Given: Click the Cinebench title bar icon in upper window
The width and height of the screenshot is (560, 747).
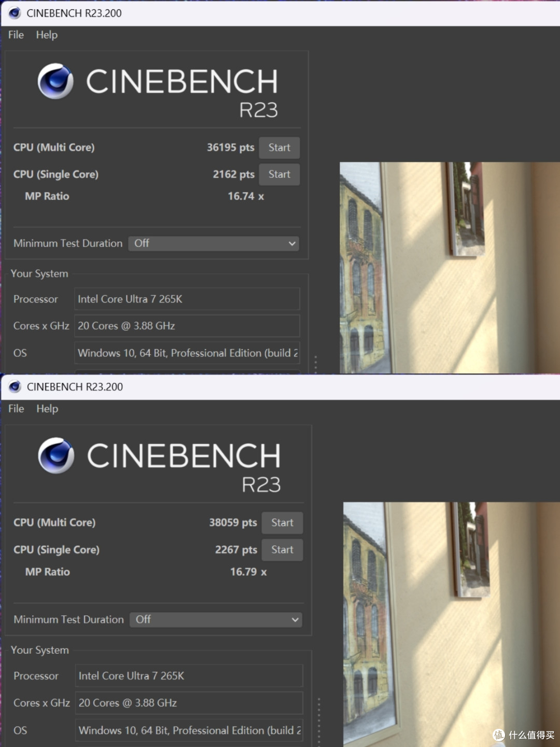Looking at the screenshot, I should pyautogui.click(x=15, y=13).
